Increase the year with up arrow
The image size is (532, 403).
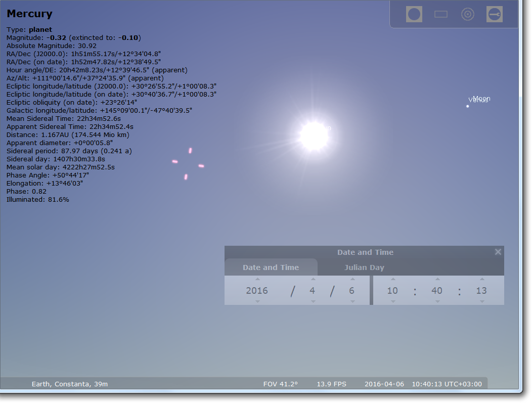tap(257, 279)
